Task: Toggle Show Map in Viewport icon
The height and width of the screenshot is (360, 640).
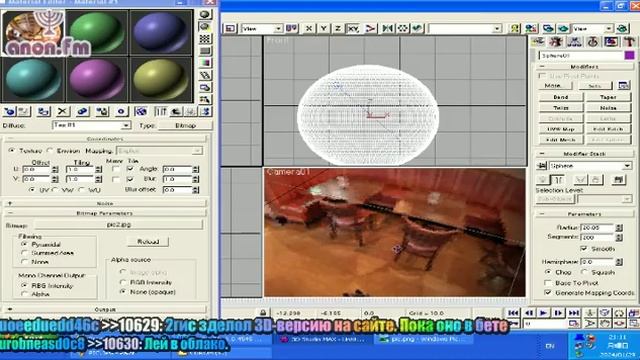Action: click(x=141, y=111)
